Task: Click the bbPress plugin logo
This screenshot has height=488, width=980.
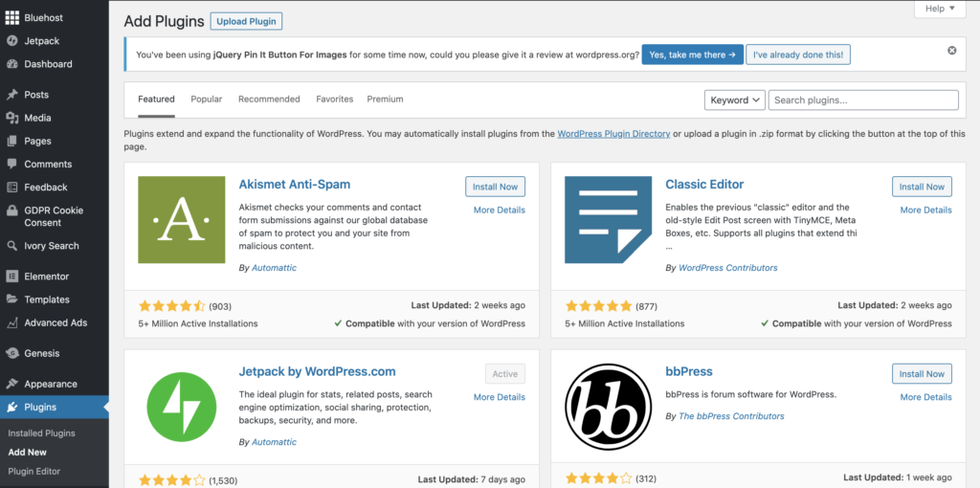Action: click(x=608, y=407)
